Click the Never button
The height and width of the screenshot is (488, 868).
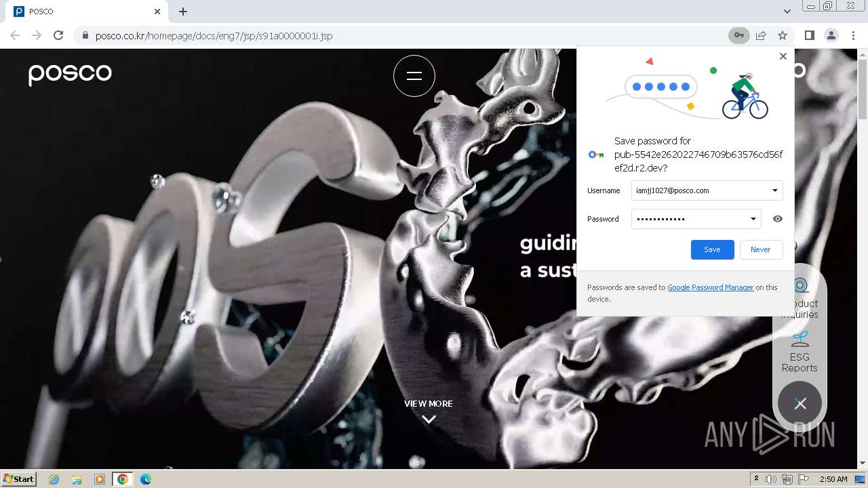760,249
